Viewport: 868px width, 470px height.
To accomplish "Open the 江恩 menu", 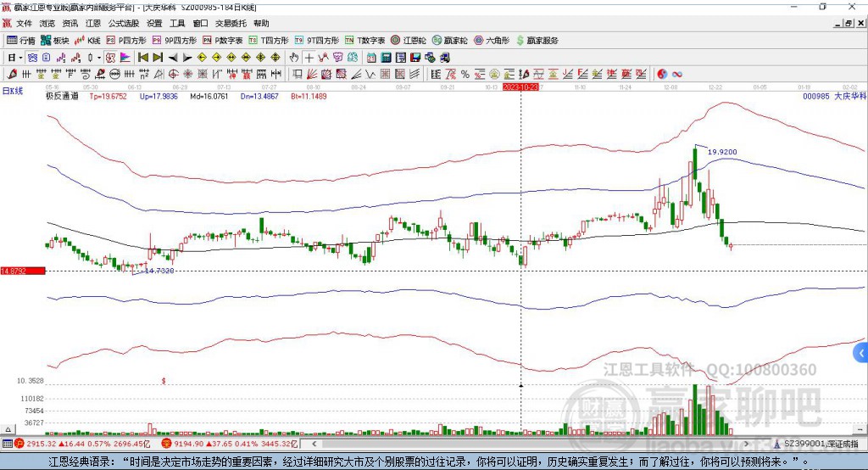I will pyautogui.click(x=93, y=23).
